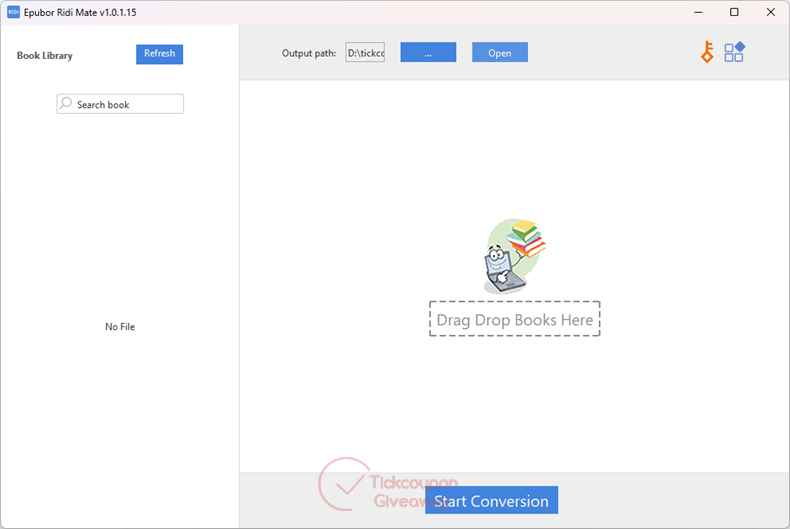This screenshot has width=790, height=529.
Task: Click into the Search book field
Action: tap(120, 104)
